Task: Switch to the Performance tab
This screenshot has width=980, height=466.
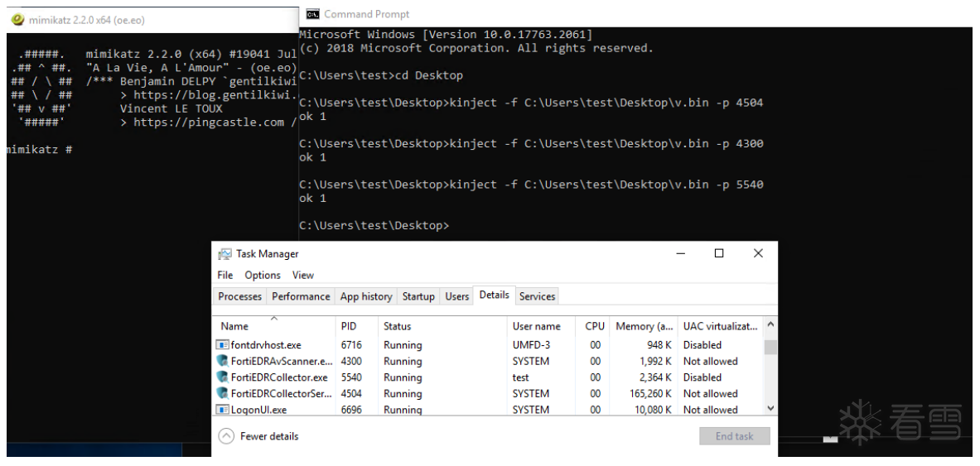Action: coord(301,296)
